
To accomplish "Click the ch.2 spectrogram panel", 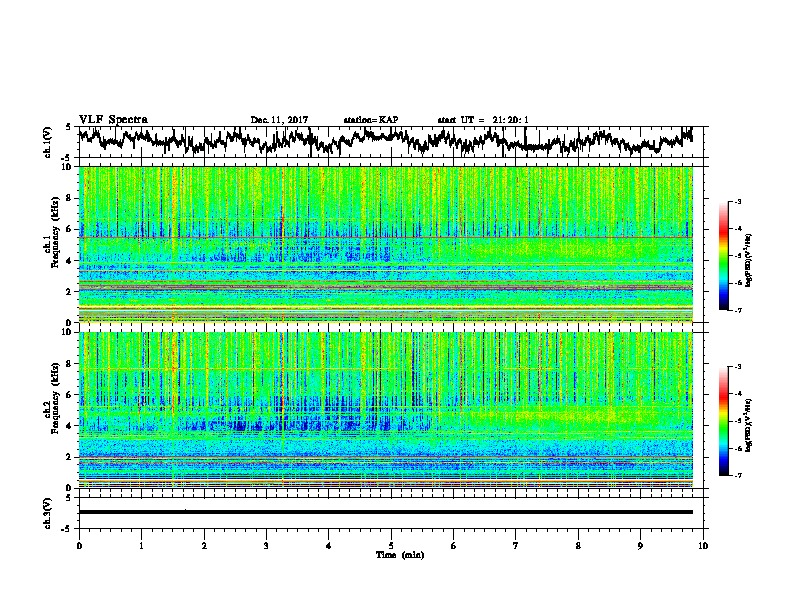I will point(386,410).
